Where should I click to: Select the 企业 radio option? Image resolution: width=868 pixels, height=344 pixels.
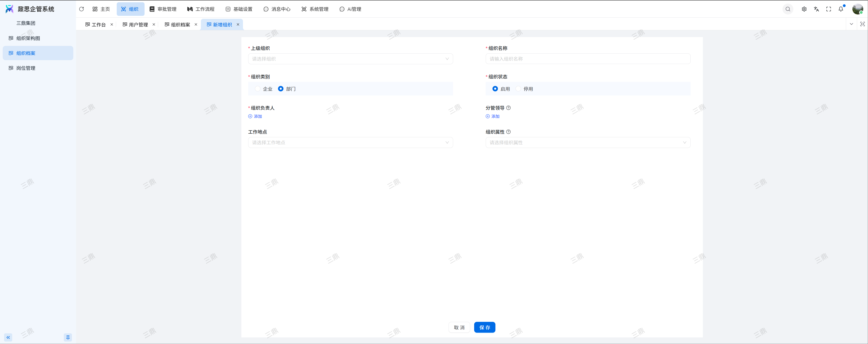click(258, 89)
